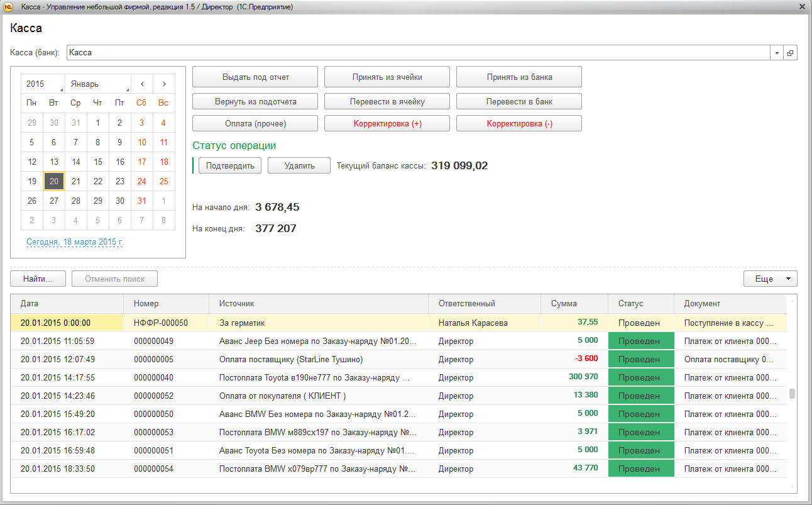This screenshot has width=812, height=505.
Task: Click Принять из ячейки button
Action: click(387, 77)
